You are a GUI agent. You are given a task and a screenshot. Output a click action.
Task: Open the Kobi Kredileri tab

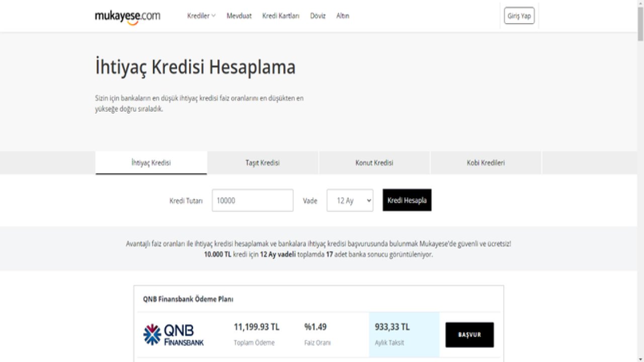point(486,163)
